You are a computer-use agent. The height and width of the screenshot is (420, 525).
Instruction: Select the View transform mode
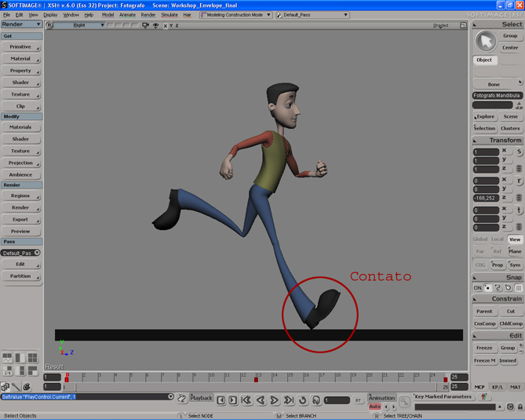coord(514,239)
